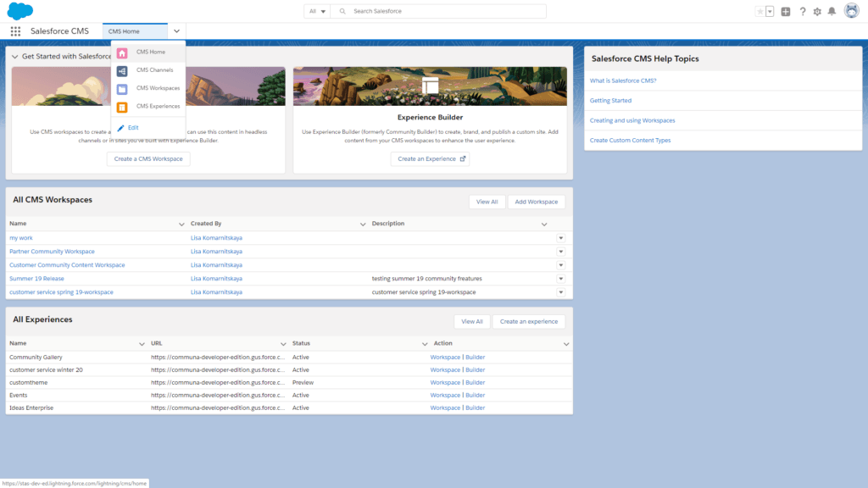Open Experiences Name column chevron
The image size is (868, 488).
[142, 344]
